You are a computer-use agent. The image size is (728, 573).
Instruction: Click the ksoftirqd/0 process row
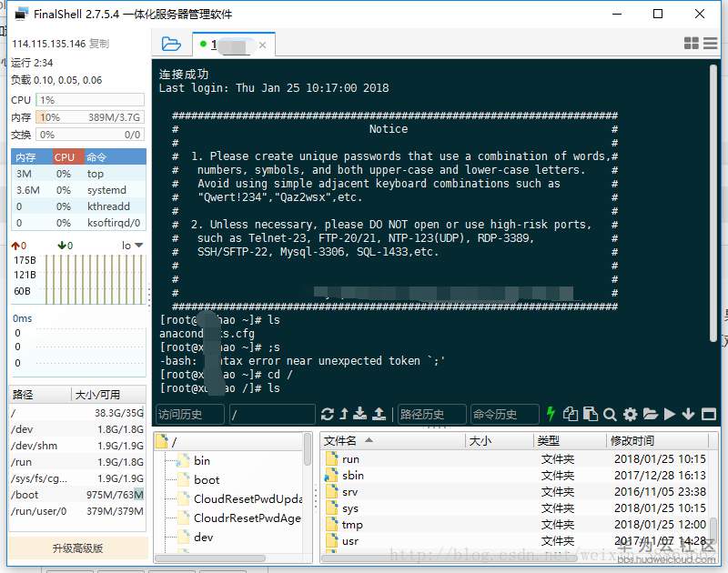point(78,223)
